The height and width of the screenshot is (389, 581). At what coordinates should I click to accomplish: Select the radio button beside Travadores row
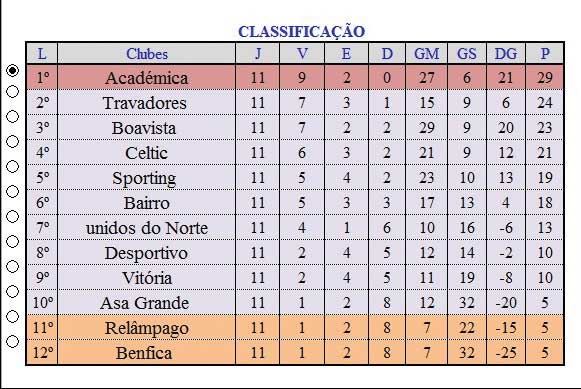tap(13, 91)
